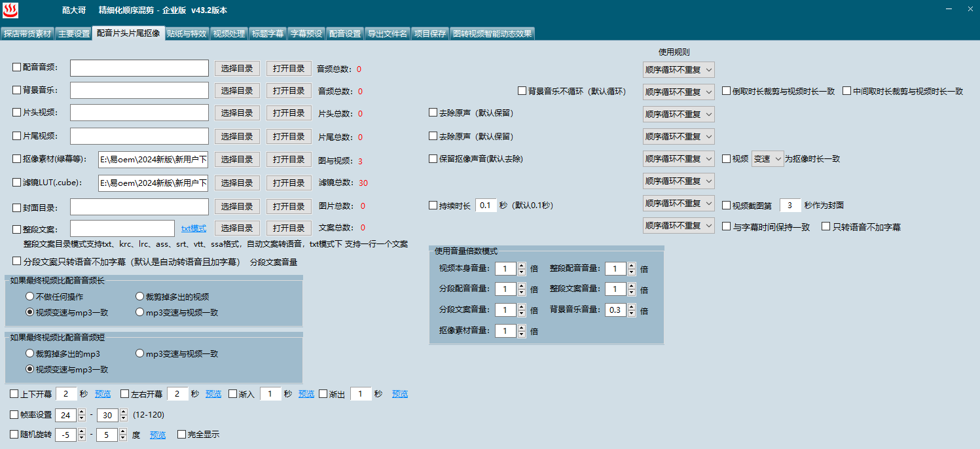Open usage rule dropdown for 滤镜LUT row
Viewport: 980px width, 449px height.
click(678, 181)
